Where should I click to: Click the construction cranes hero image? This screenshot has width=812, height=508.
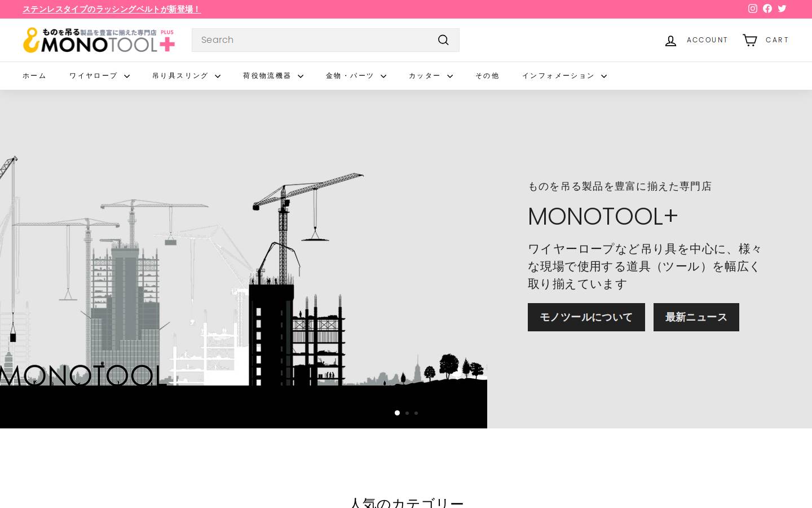point(244,259)
